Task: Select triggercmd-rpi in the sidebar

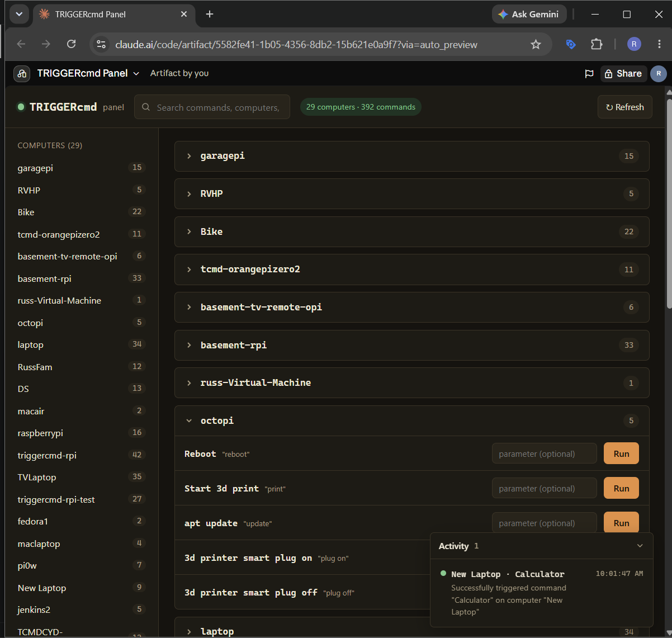Action: (x=82, y=455)
